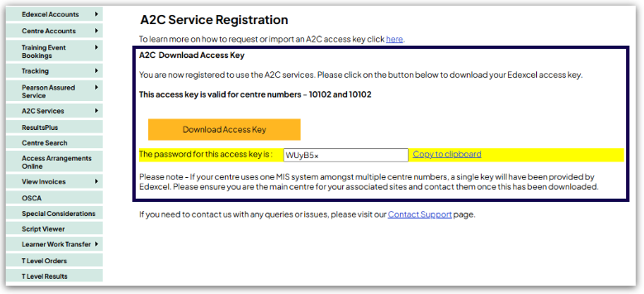Click the access key password field
The width and height of the screenshot is (644, 294).
click(346, 155)
